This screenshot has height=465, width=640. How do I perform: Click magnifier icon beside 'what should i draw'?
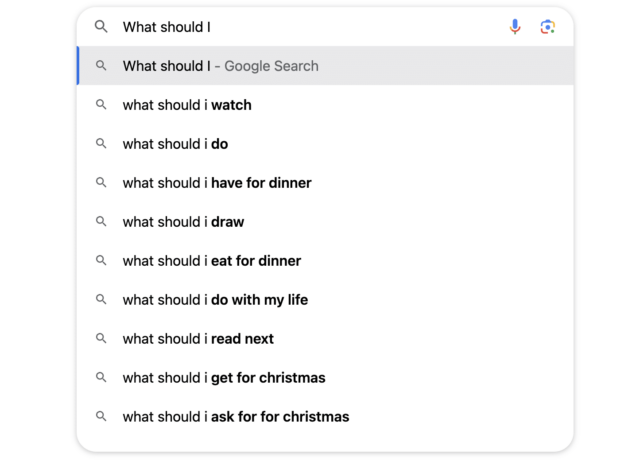[101, 221]
